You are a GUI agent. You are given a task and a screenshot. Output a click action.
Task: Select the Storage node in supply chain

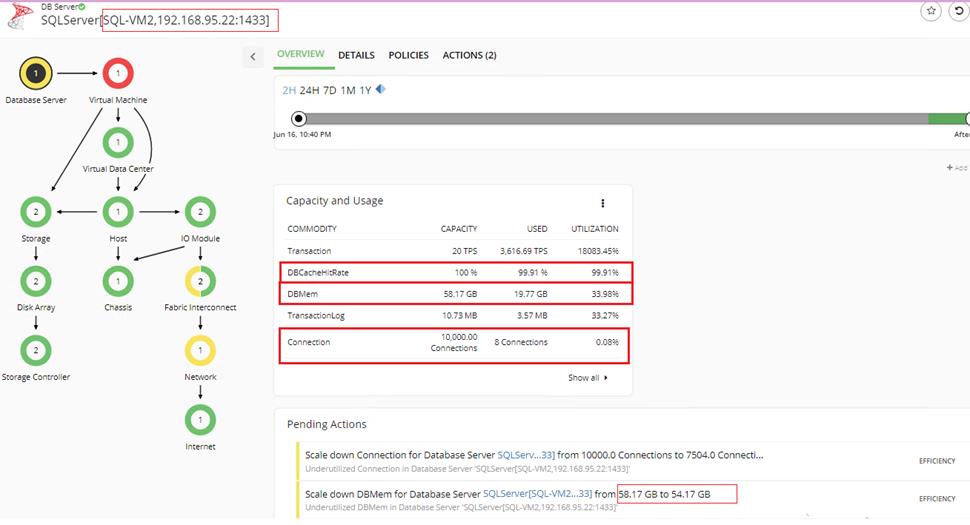coord(36,212)
